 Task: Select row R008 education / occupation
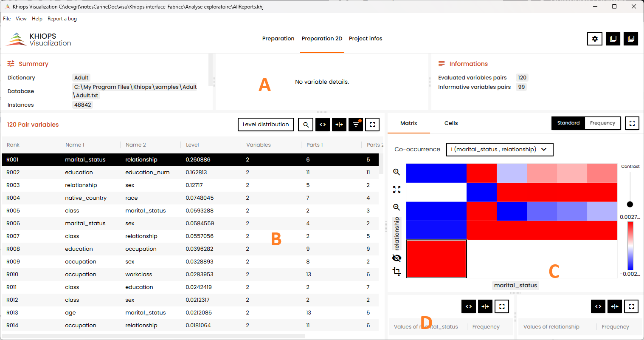click(190, 249)
